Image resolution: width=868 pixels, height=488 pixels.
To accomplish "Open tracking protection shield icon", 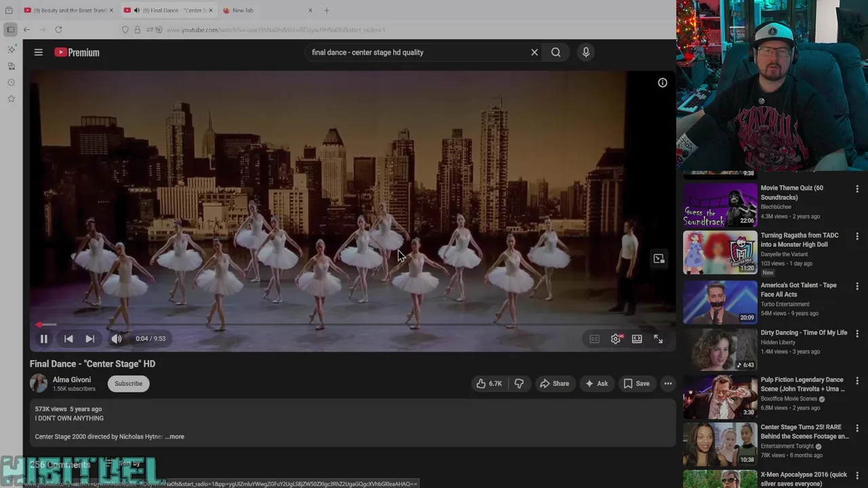I will [125, 30].
